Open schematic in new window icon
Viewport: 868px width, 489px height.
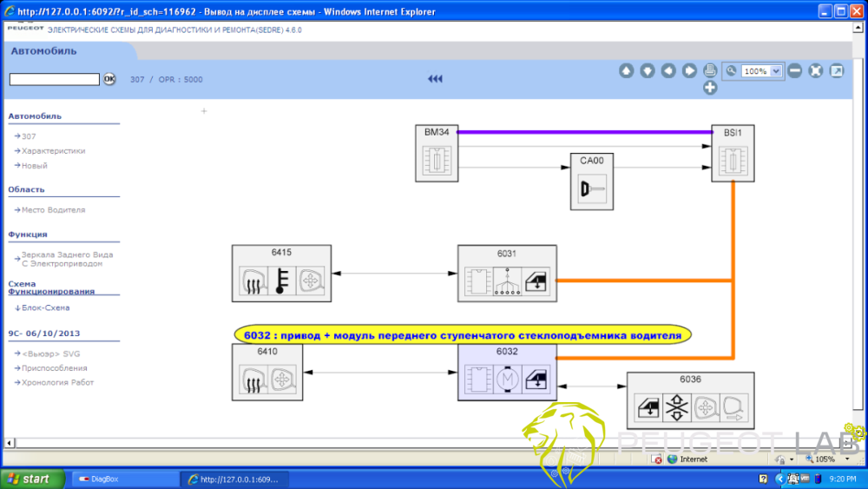pyautogui.click(x=836, y=71)
